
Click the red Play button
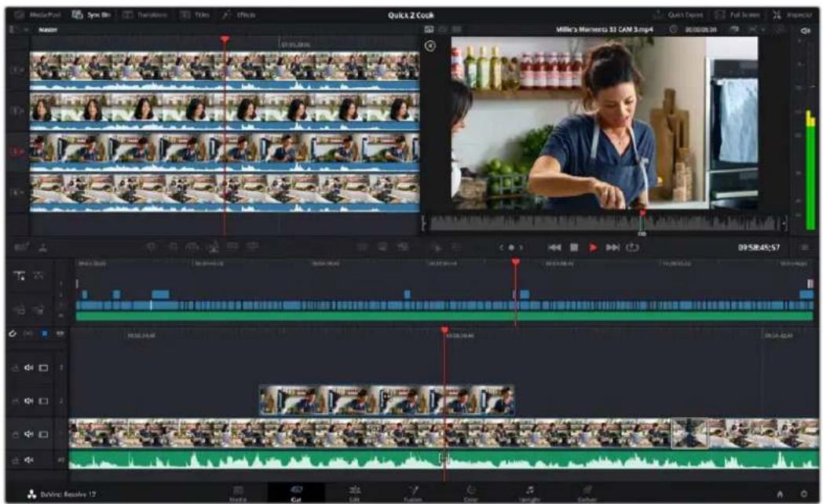point(593,247)
